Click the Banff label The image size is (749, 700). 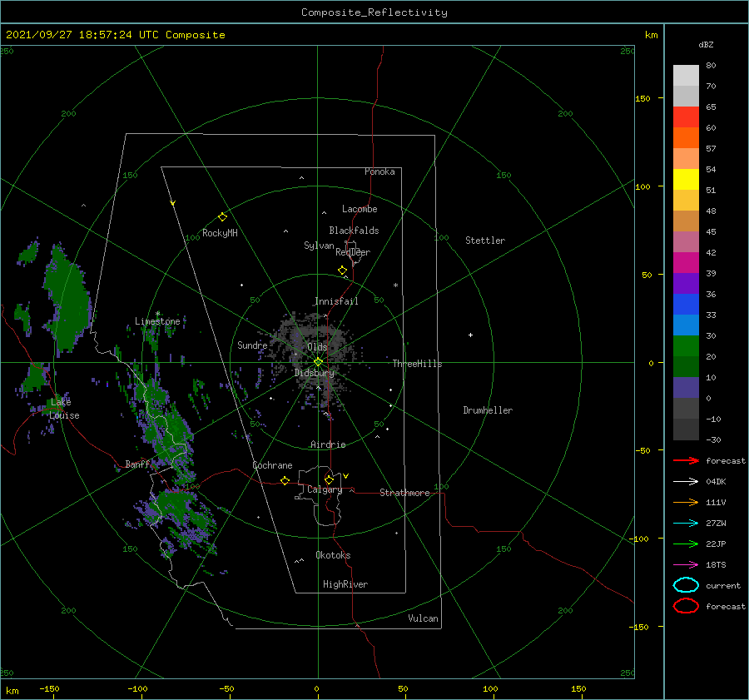click(137, 464)
